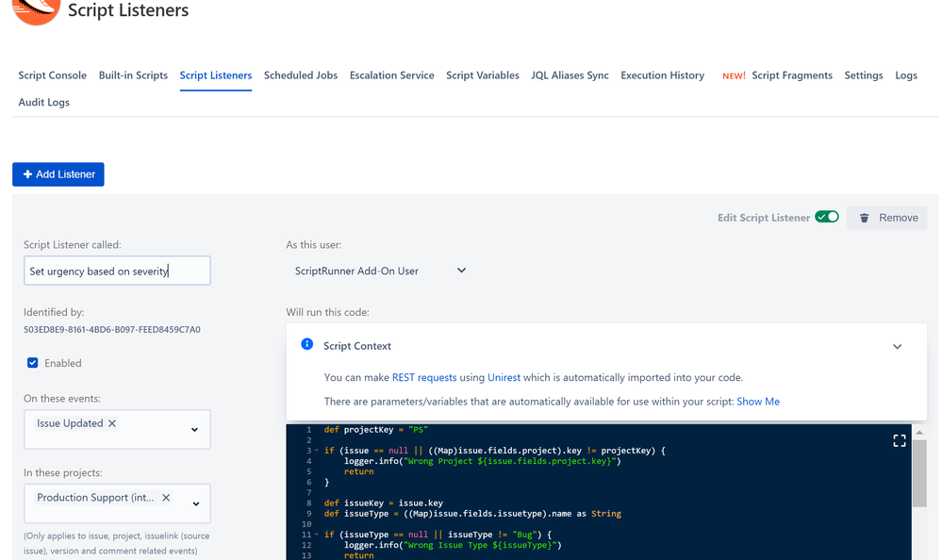Switch to the Scheduled Jobs tab
Screen dimensions: 942x560
click(301, 75)
